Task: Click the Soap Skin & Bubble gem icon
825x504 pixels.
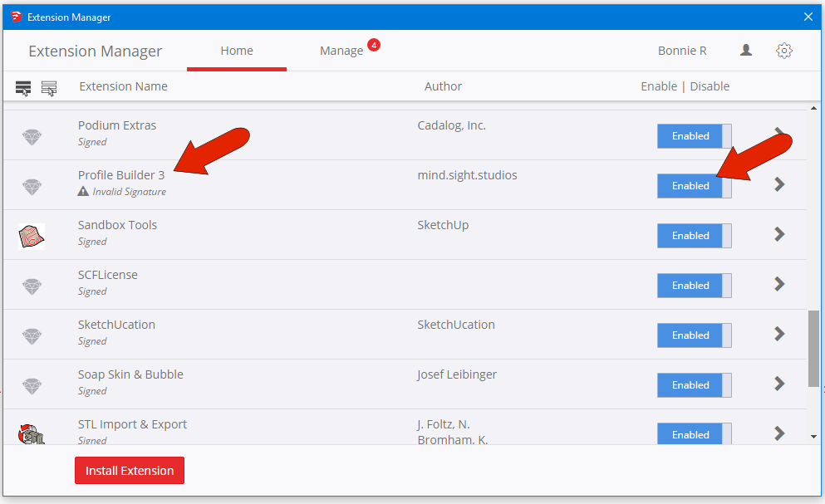Action: click(32, 386)
